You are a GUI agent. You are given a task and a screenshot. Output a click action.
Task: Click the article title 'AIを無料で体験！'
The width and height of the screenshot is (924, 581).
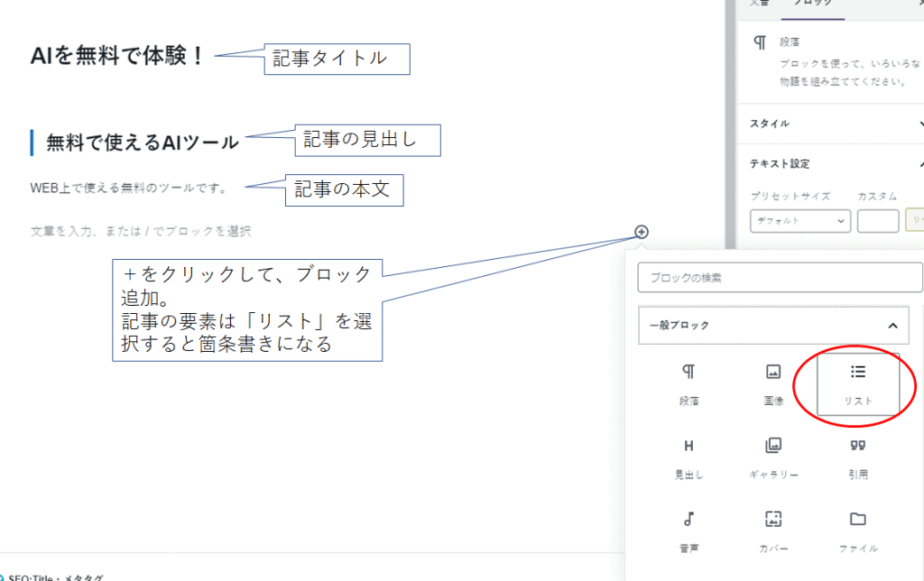(118, 56)
